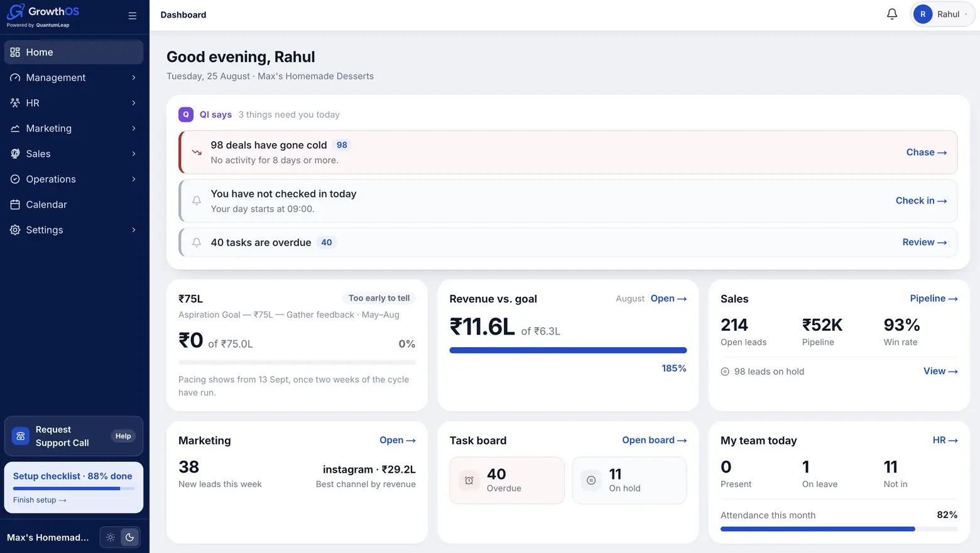Expand the HR submenu chevron
980x553 pixels.
coord(134,103)
